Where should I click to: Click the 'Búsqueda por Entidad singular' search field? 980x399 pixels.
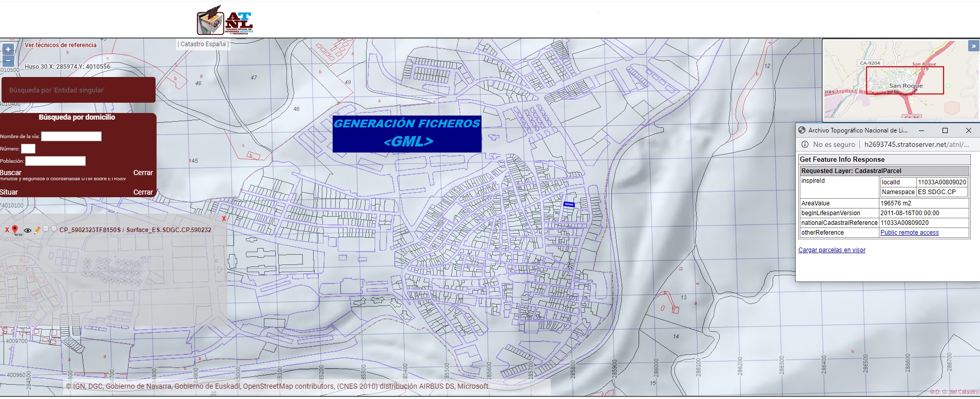click(79, 90)
